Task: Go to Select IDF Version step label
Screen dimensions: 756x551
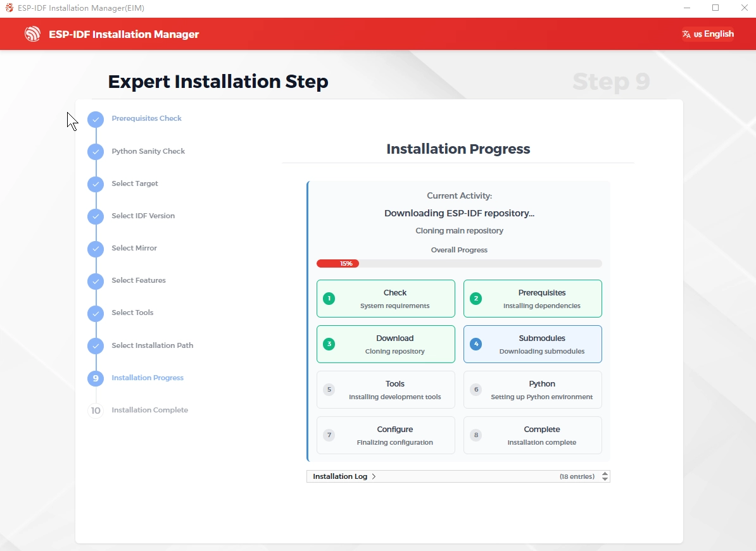Action: click(x=143, y=215)
